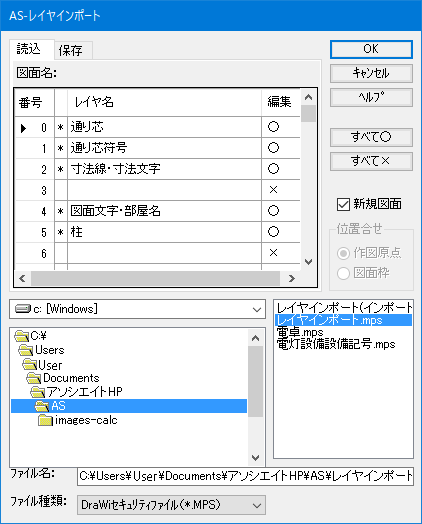422x524 pixels.
Task: Click the horizontal scrollbar right arrow in layer table
Action: (x=292, y=278)
